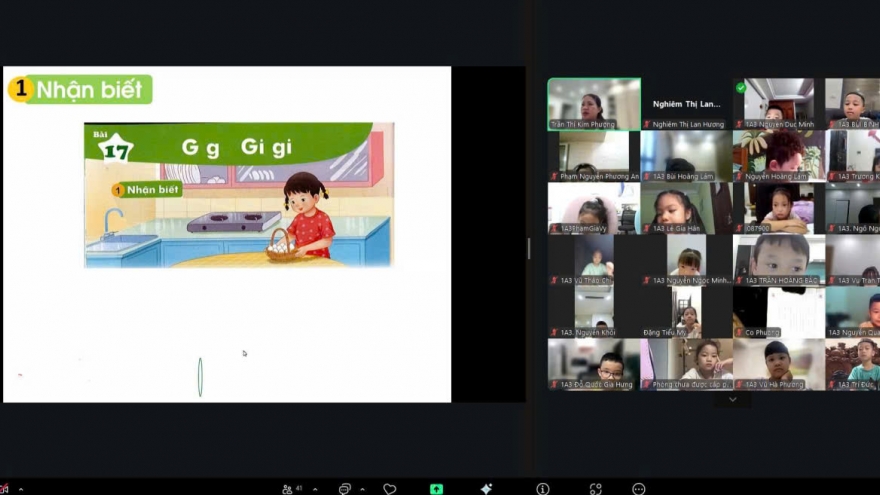Image resolution: width=880 pixels, height=495 pixels.
Task: Click the 1A3 Lê Gia Hân video
Action: click(x=686, y=207)
